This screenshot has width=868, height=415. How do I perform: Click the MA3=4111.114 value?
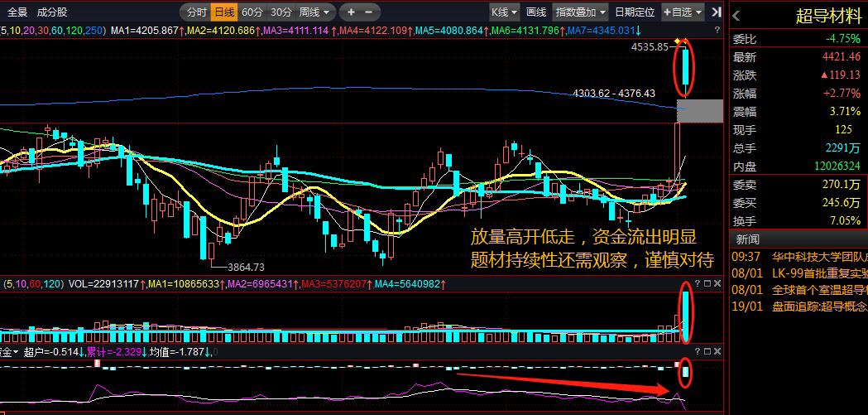click(x=295, y=31)
